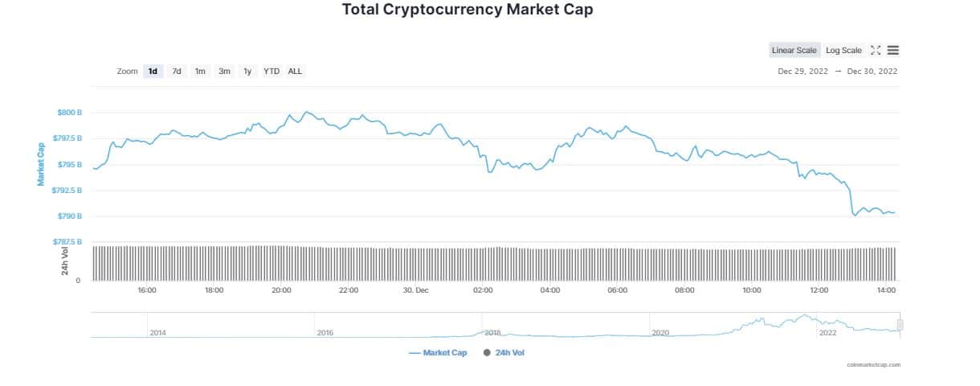Select the 7d zoom range

[177, 71]
